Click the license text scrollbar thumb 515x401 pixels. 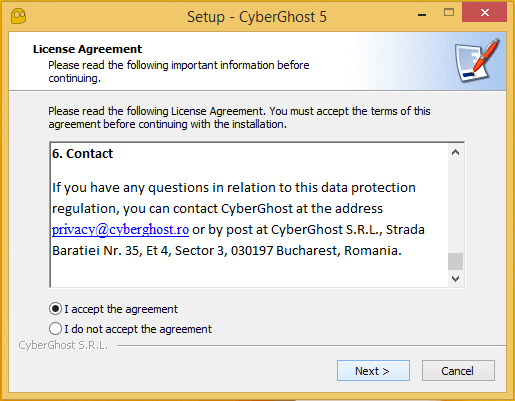point(455,261)
